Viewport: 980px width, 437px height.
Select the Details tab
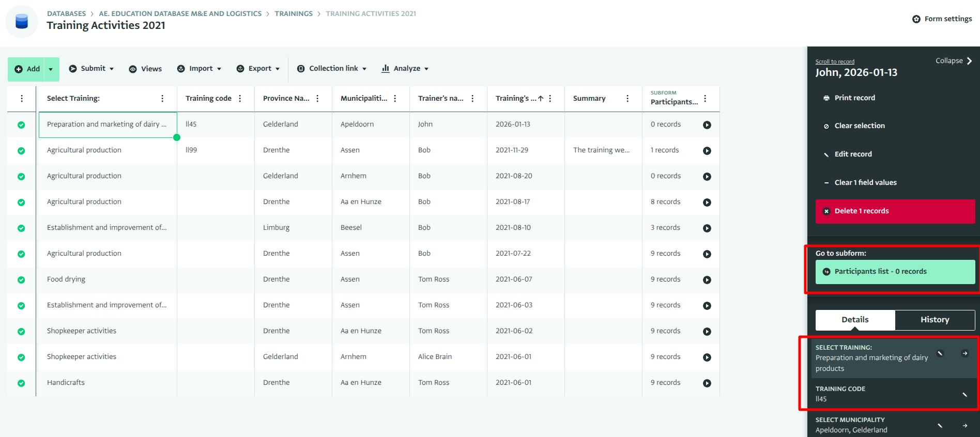point(855,320)
